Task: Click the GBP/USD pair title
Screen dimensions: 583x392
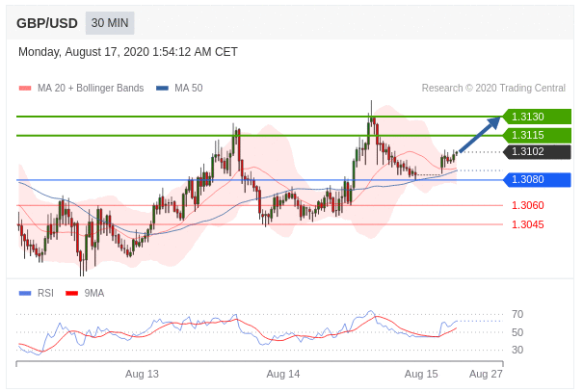Action: (47, 23)
